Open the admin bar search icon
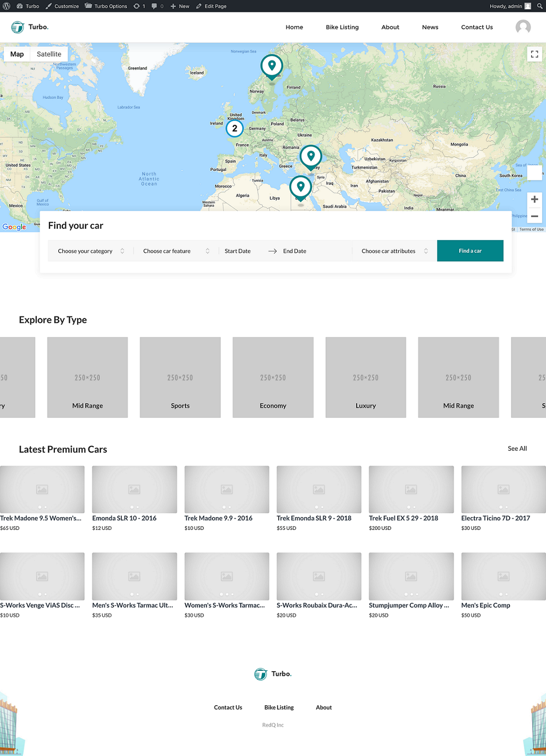 click(540, 6)
